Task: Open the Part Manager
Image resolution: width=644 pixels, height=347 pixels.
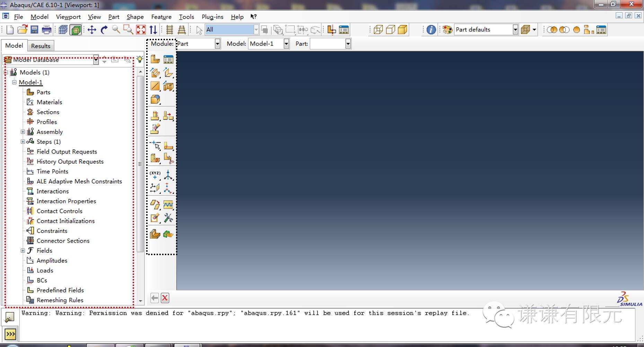Action: [168, 59]
